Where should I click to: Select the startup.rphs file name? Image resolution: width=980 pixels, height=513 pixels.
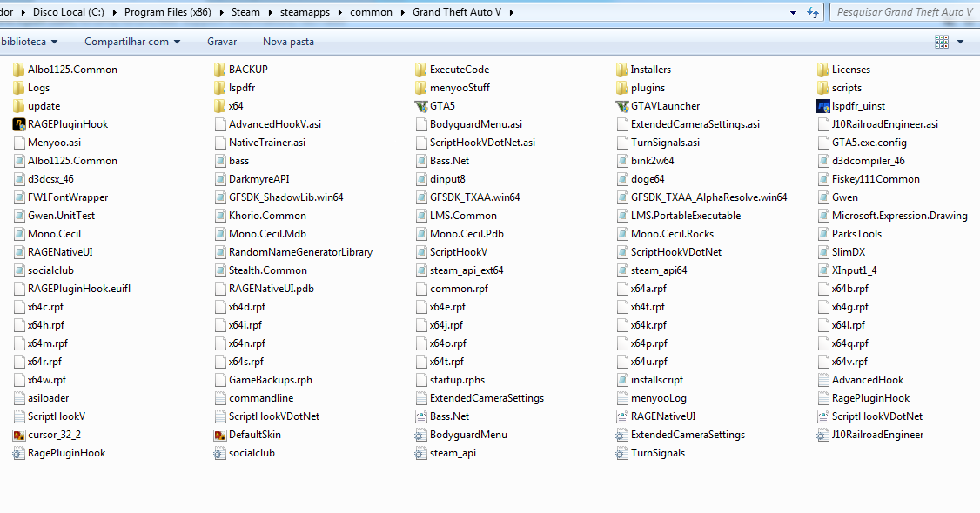457,379
